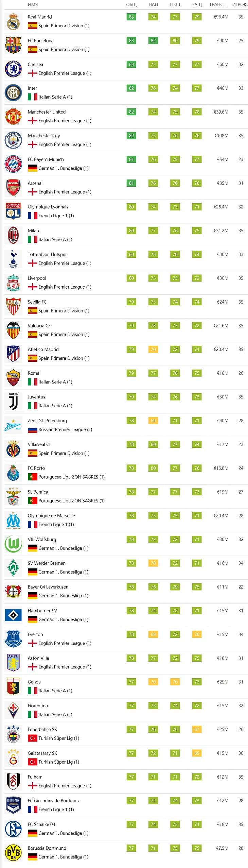Click the VfL Wolfsburg green logo
The image size is (248, 868).
pyautogui.click(x=13, y=544)
